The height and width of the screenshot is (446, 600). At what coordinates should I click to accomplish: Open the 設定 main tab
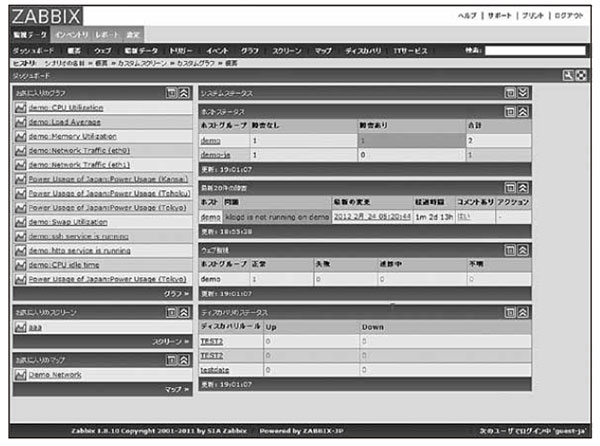click(x=133, y=35)
